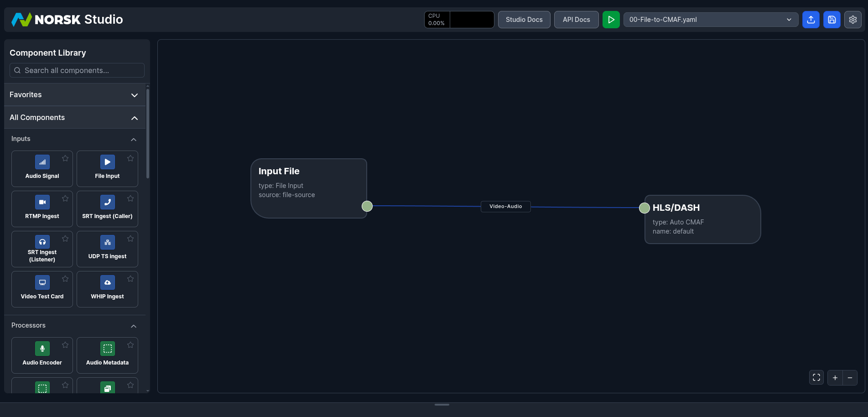Click the green play workflow button
This screenshot has height=417, width=868.
tap(611, 20)
